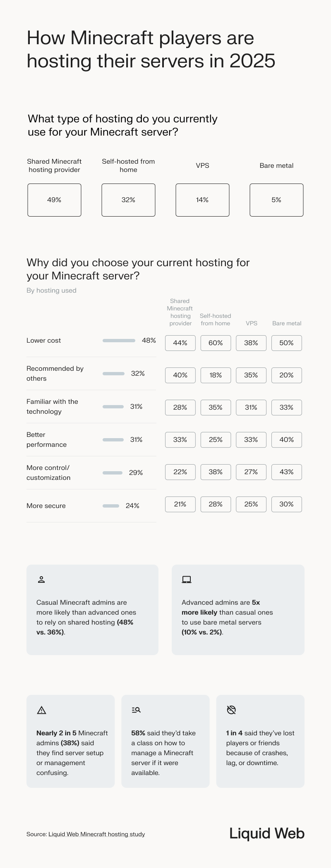The height and width of the screenshot is (868, 331).
Task: Click the VPS column header in table
Action: 251,323
